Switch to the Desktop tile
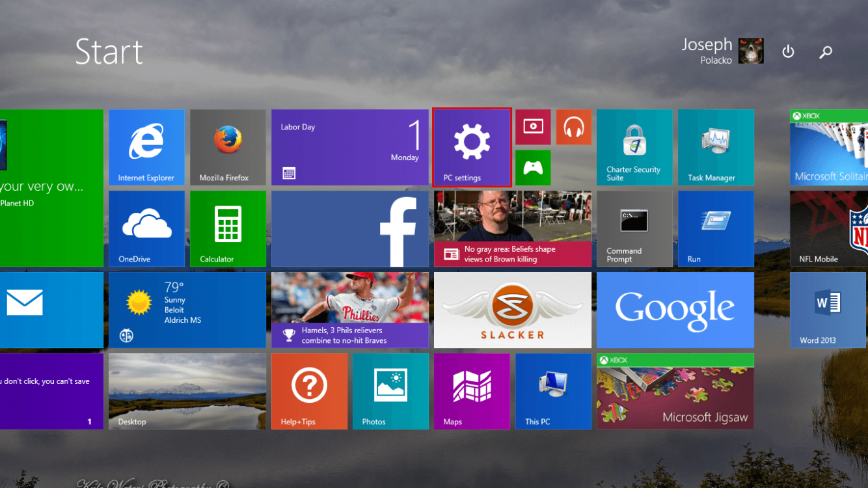This screenshot has width=868, height=488. pos(187,391)
